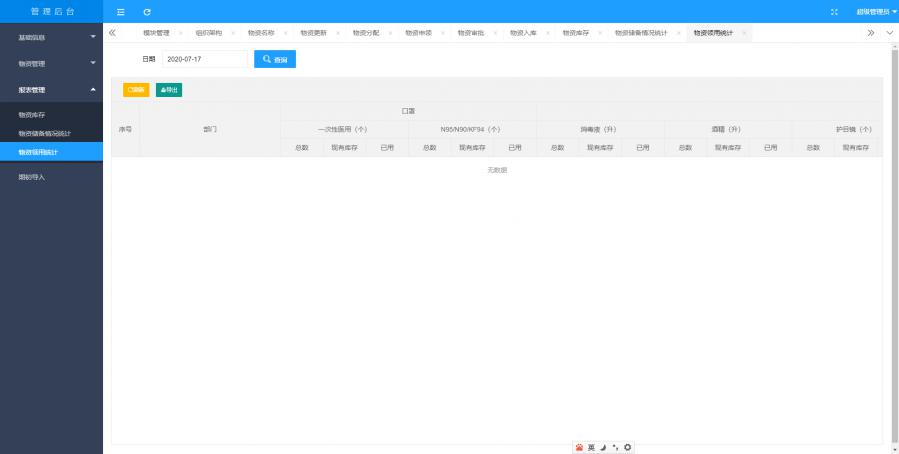This screenshot has width=899, height=454.
Task: Click the blue 查询 search button
Action: click(275, 59)
